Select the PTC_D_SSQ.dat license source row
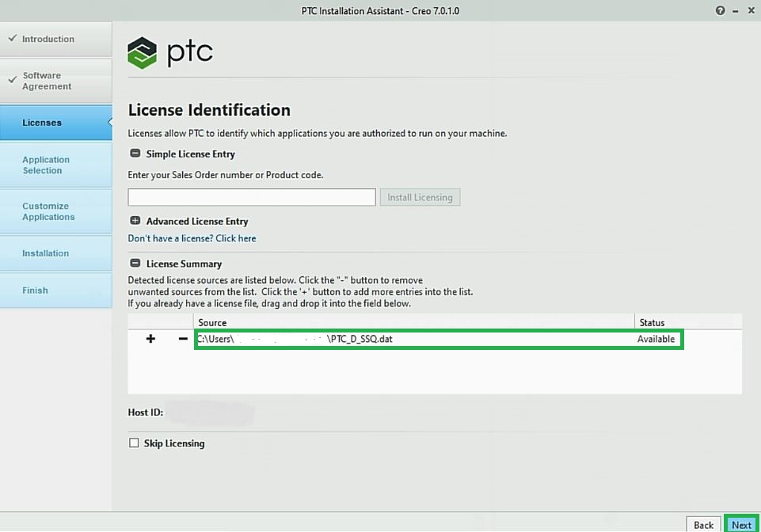 (439, 339)
